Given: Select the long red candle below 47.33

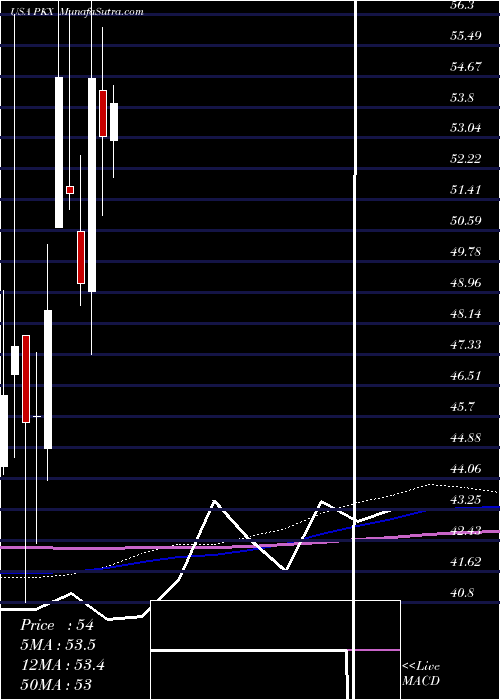Looking at the screenshot, I should pos(25,379).
